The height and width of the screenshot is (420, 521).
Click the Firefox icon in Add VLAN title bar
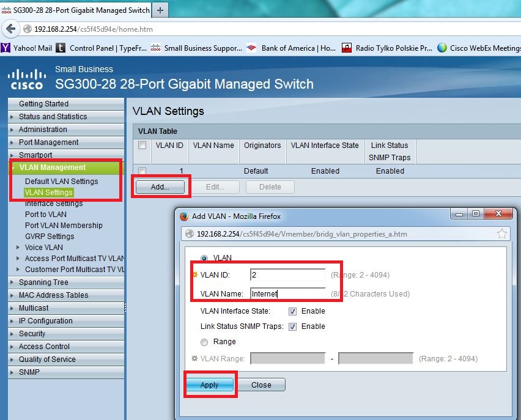183,216
